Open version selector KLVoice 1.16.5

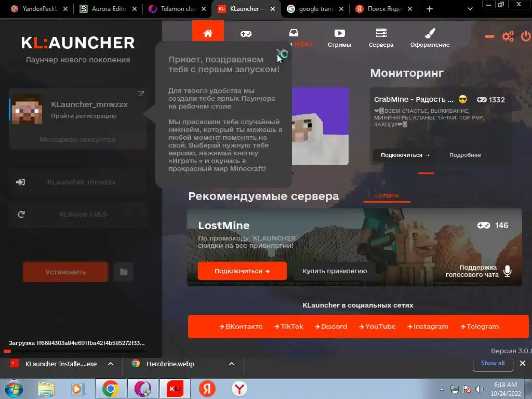pos(83,215)
